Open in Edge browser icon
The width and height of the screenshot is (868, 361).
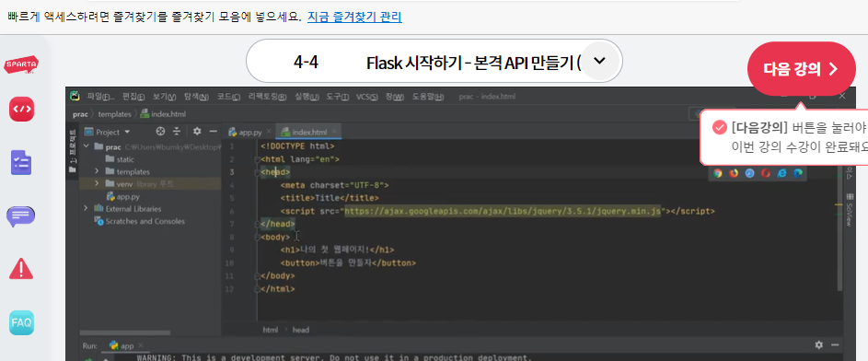[x=798, y=173]
